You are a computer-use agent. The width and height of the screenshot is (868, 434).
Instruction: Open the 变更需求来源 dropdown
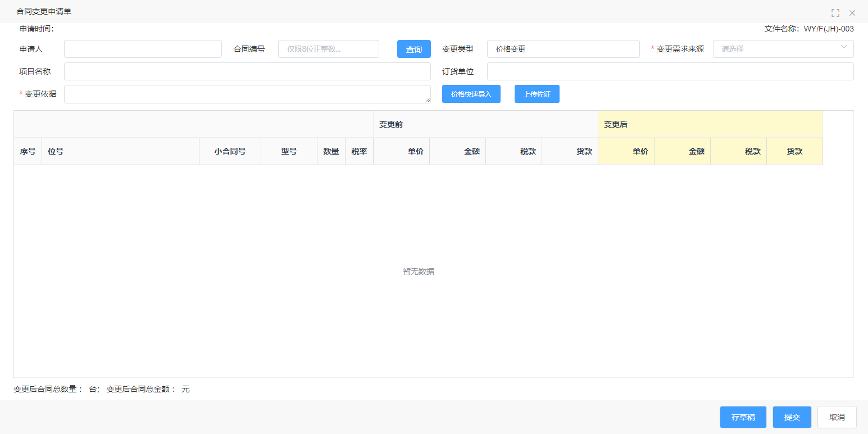(783, 49)
